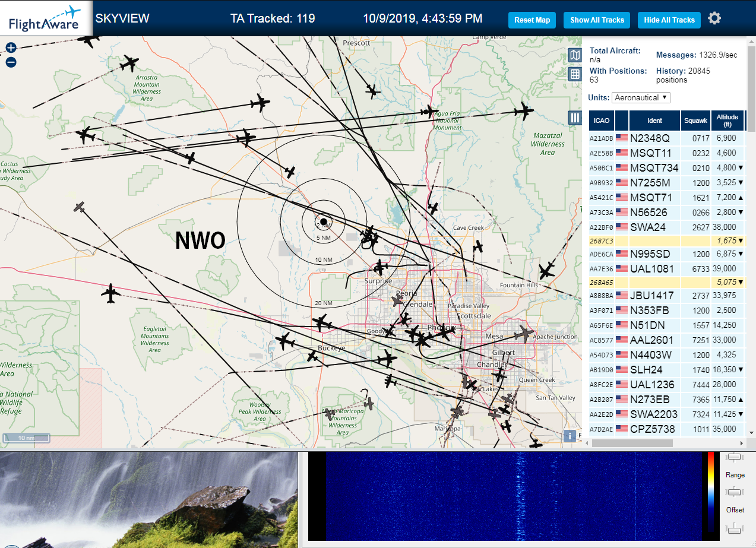The width and height of the screenshot is (756, 548).
Task: Sort table by the Squawk column header
Action: tap(696, 121)
